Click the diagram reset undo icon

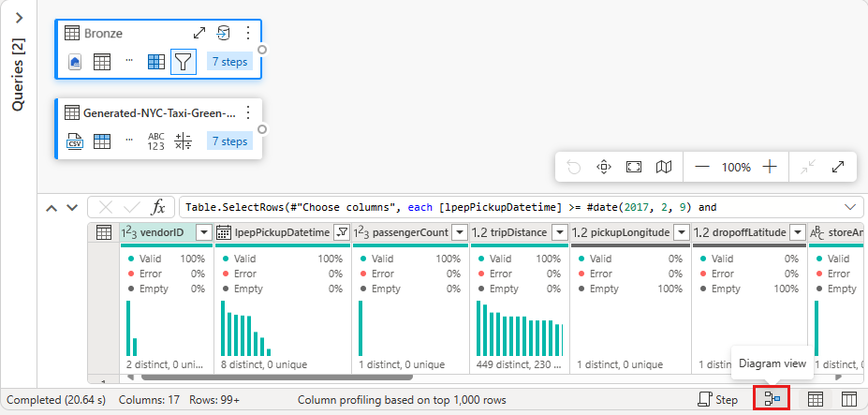tap(574, 167)
